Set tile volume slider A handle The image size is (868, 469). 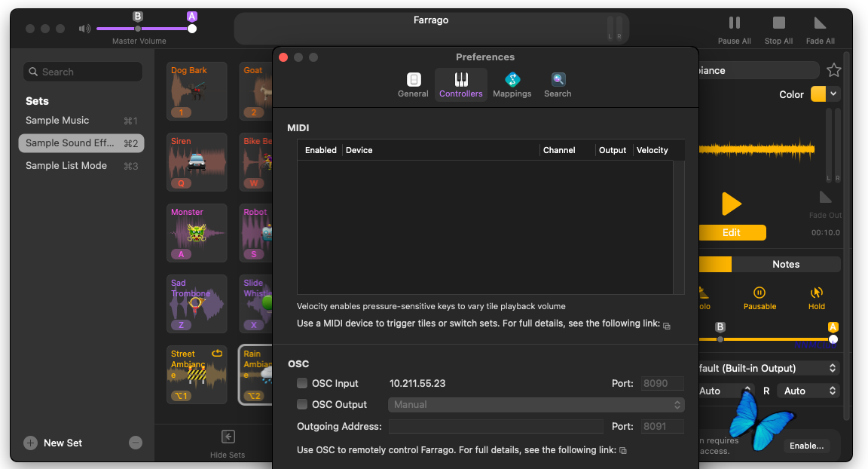833,339
